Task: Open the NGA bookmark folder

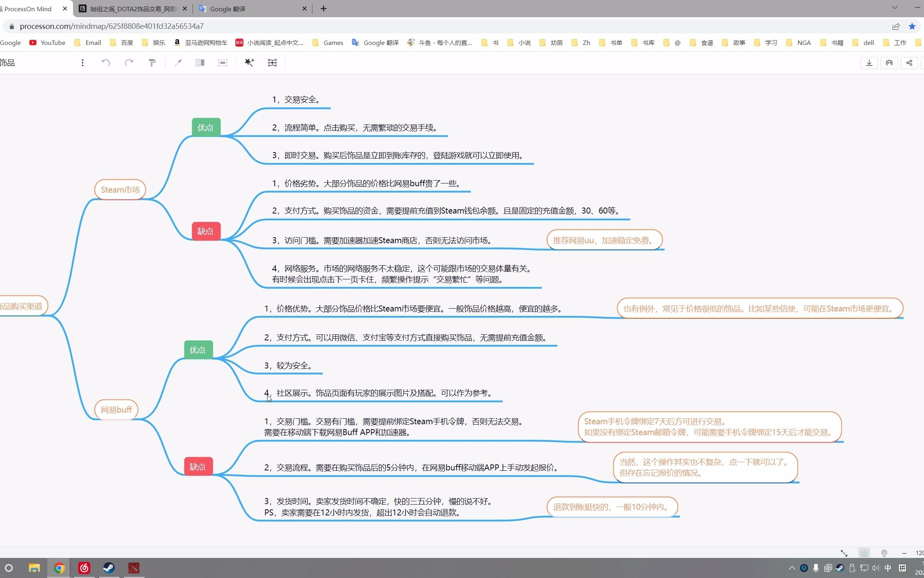Action: tap(798, 43)
